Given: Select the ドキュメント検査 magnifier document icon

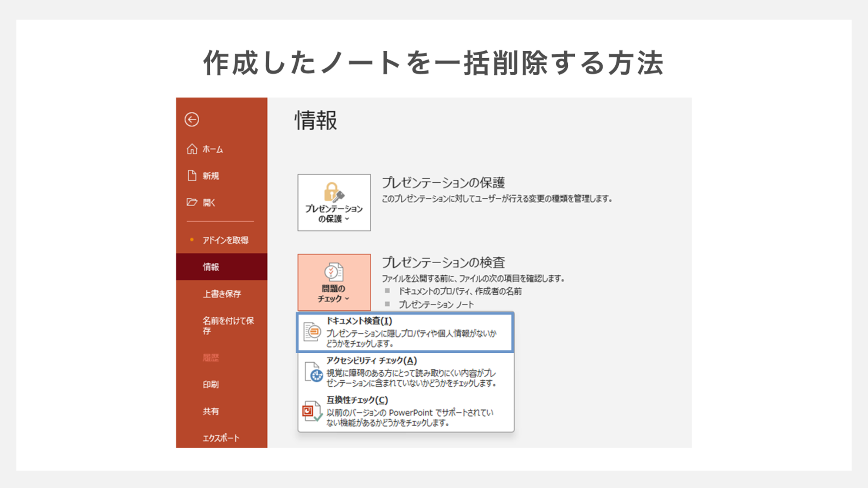Looking at the screenshot, I should [312, 332].
